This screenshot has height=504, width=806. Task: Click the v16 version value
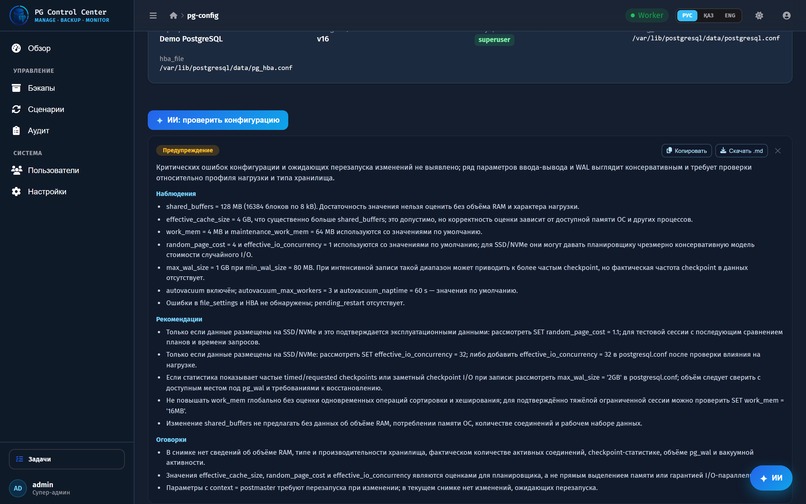[323, 39]
